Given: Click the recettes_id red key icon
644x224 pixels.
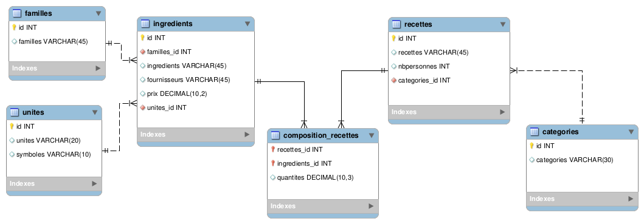Looking at the screenshot, I should 273,150.
